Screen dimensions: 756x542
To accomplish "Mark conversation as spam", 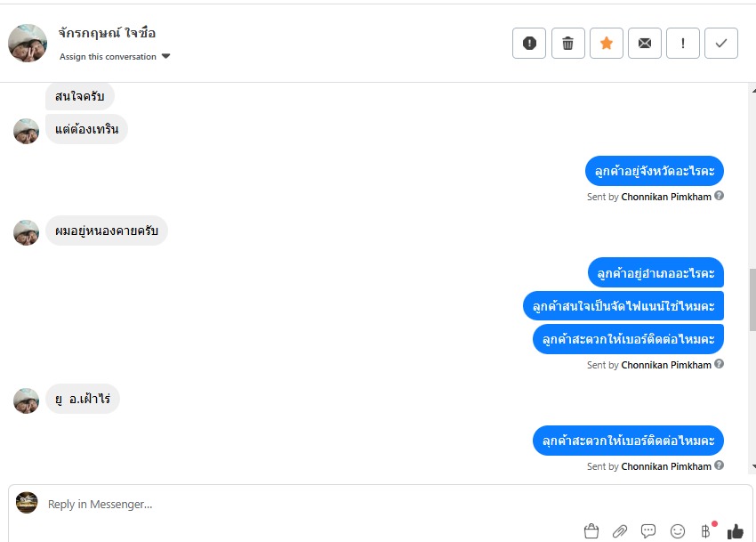I will pos(529,43).
